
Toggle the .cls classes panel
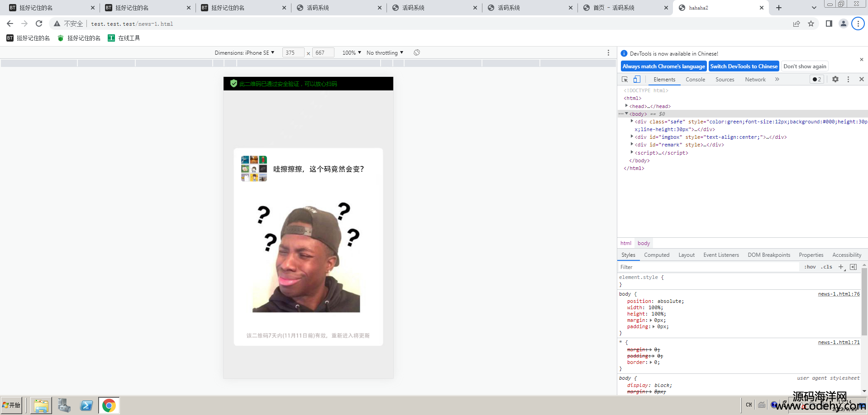click(826, 267)
